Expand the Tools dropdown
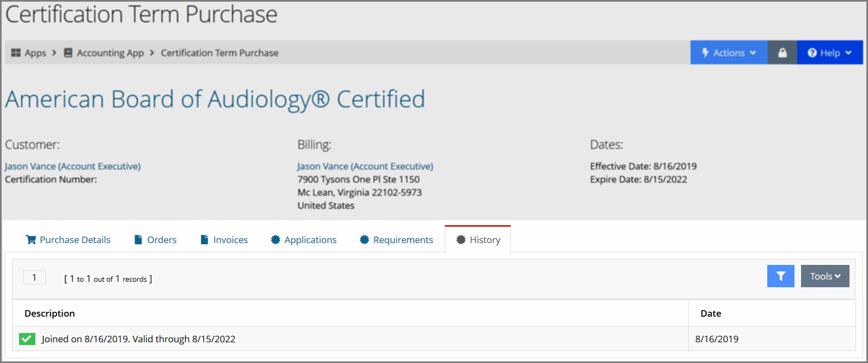Image resolution: width=868 pixels, height=363 pixels. click(x=825, y=276)
